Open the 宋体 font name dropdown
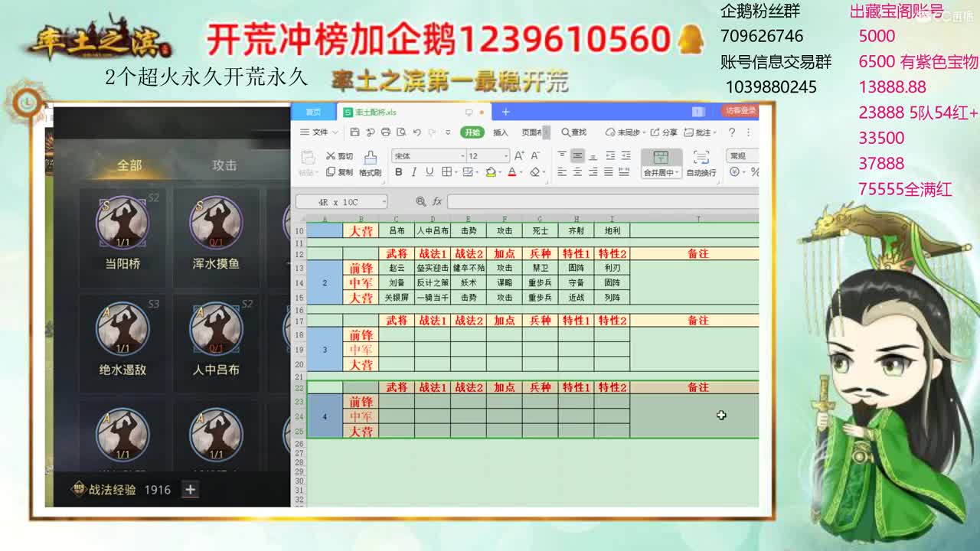980x551 pixels. point(462,156)
